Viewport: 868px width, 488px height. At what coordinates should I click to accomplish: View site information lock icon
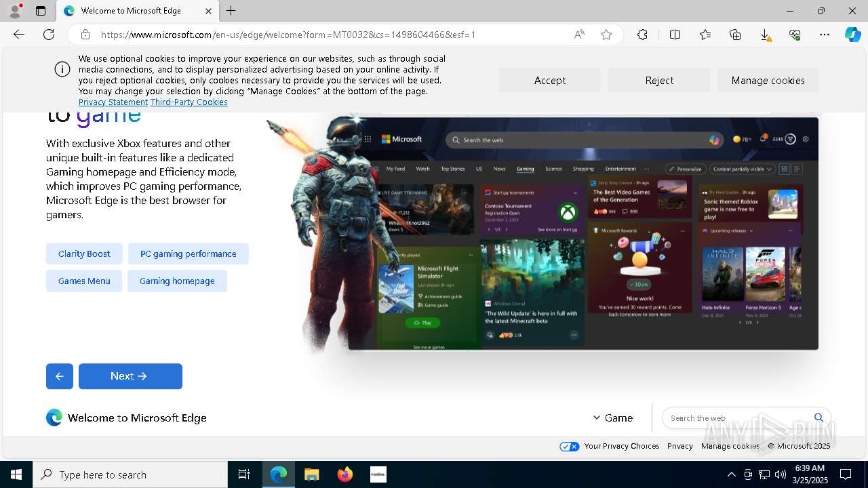[x=85, y=35]
